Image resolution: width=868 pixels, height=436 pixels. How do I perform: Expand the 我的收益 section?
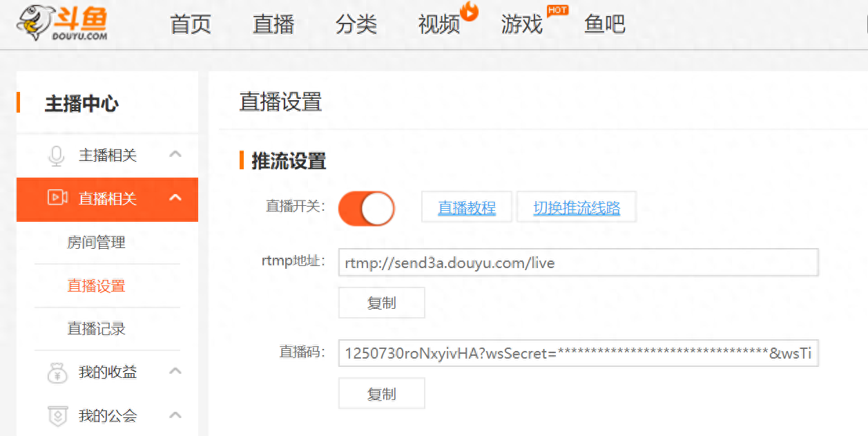pos(176,372)
